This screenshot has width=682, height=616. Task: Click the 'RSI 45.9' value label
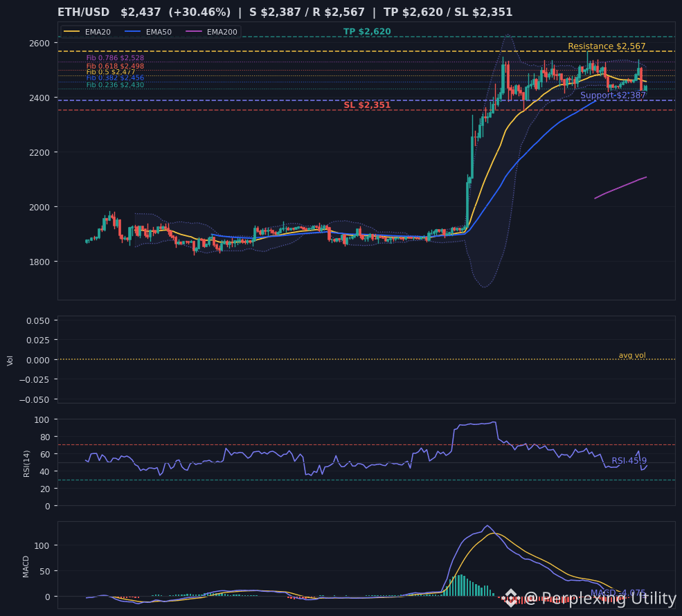629,460
